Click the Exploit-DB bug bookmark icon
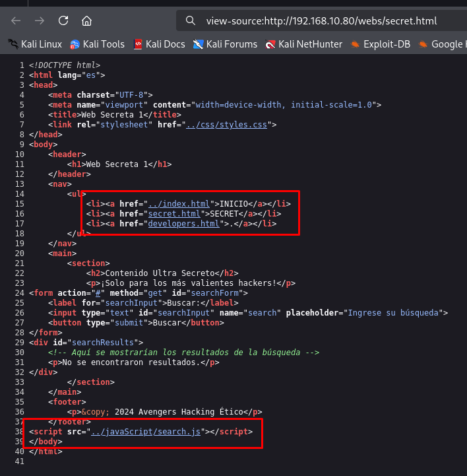The height and width of the screenshot is (476, 467). 355,45
